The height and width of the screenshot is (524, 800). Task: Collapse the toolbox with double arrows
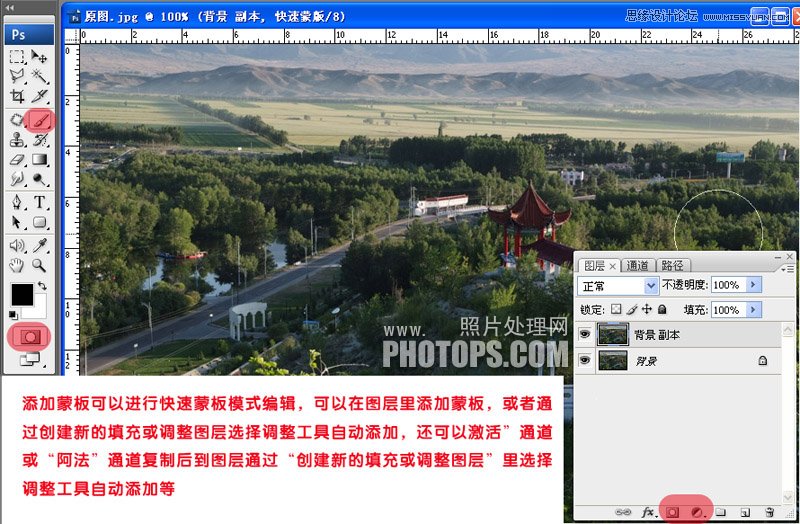[x=9, y=8]
